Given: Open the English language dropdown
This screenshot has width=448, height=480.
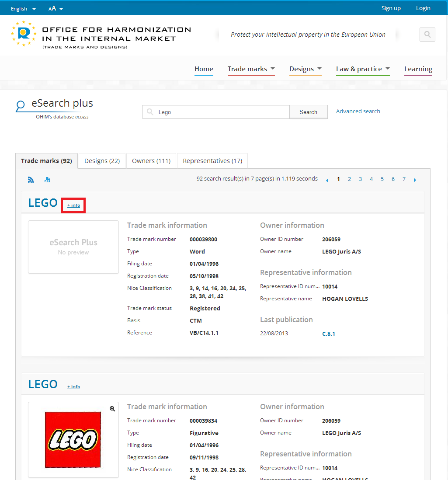Looking at the screenshot, I should click(x=23, y=9).
